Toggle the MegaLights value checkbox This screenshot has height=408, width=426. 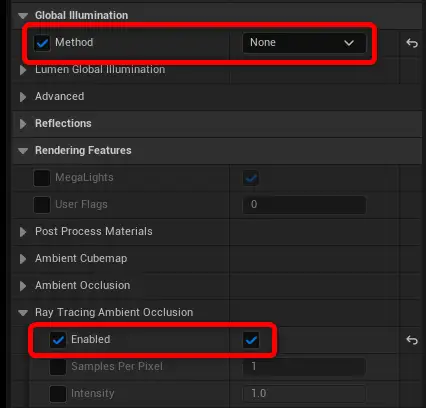251,178
